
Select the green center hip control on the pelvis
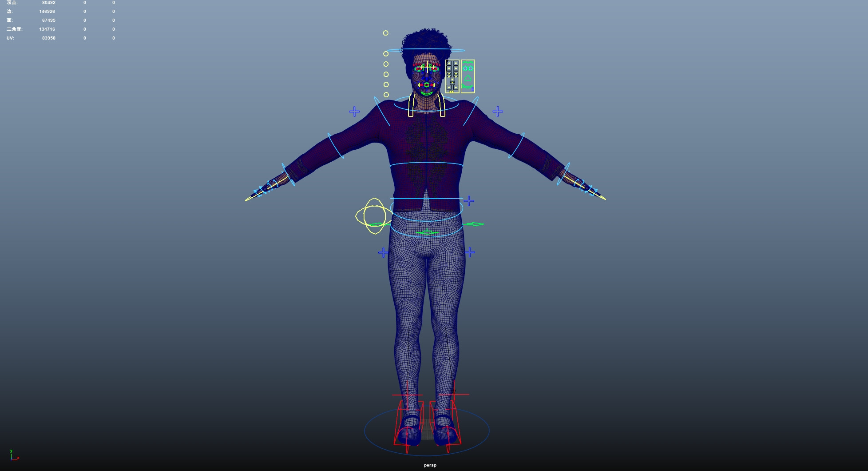point(427,232)
